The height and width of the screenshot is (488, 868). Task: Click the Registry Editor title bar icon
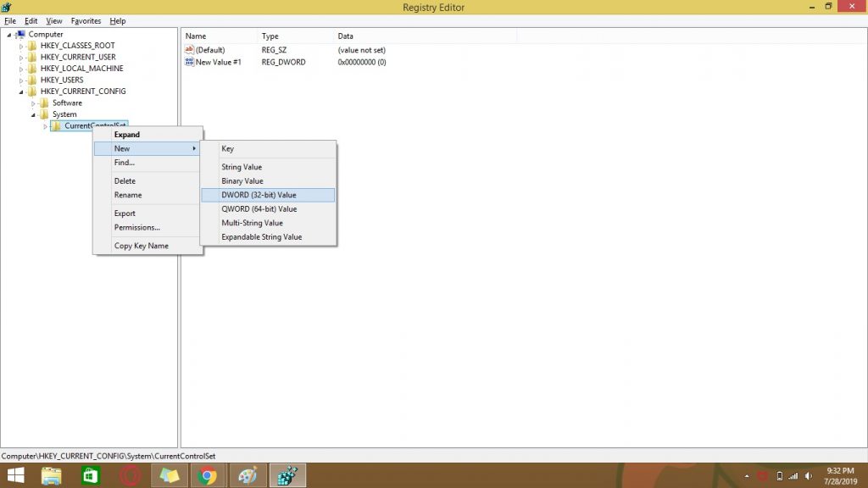[x=6, y=7]
